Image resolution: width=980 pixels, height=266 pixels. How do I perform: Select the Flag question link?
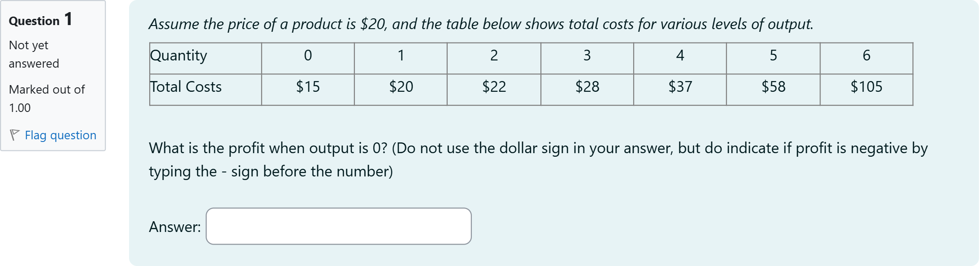[60, 135]
